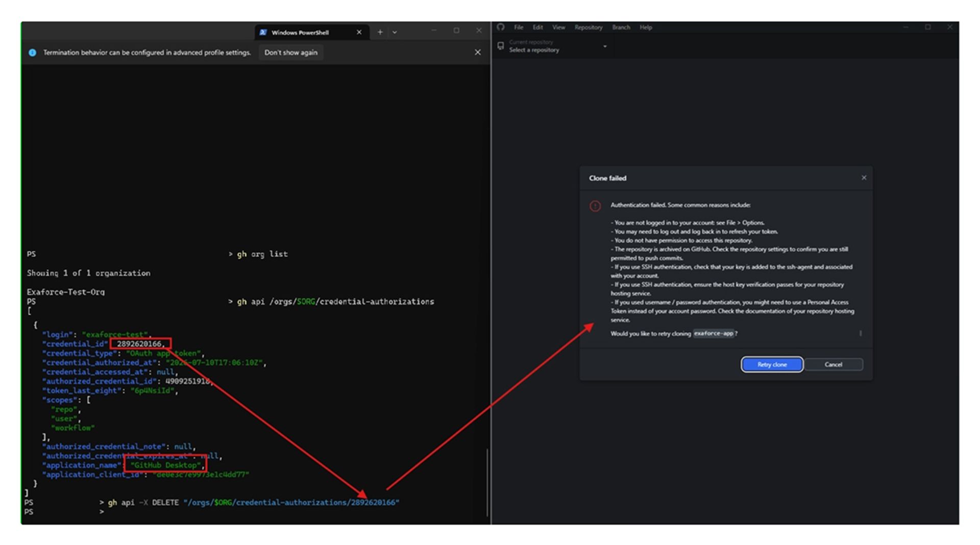
Task: Maximize the GitHub Desktop window
Action: point(928,27)
